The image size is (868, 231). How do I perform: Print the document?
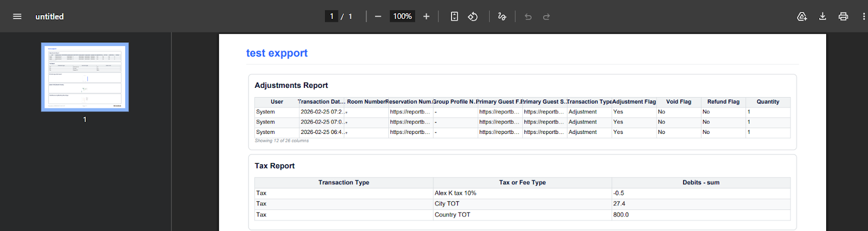tap(843, 16)
